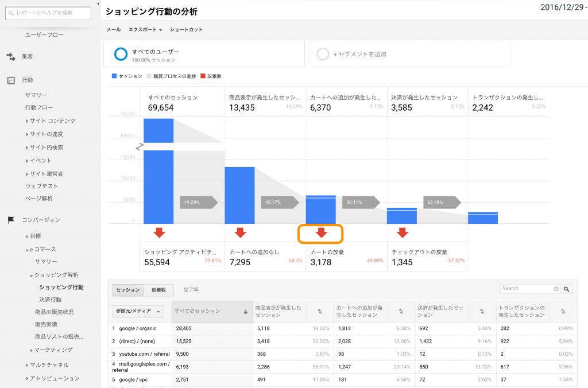Viewport: 588px width, 388px height.
Task: Click the 行動 behavior icon in sidebar
Action: (x=11, y=80)
